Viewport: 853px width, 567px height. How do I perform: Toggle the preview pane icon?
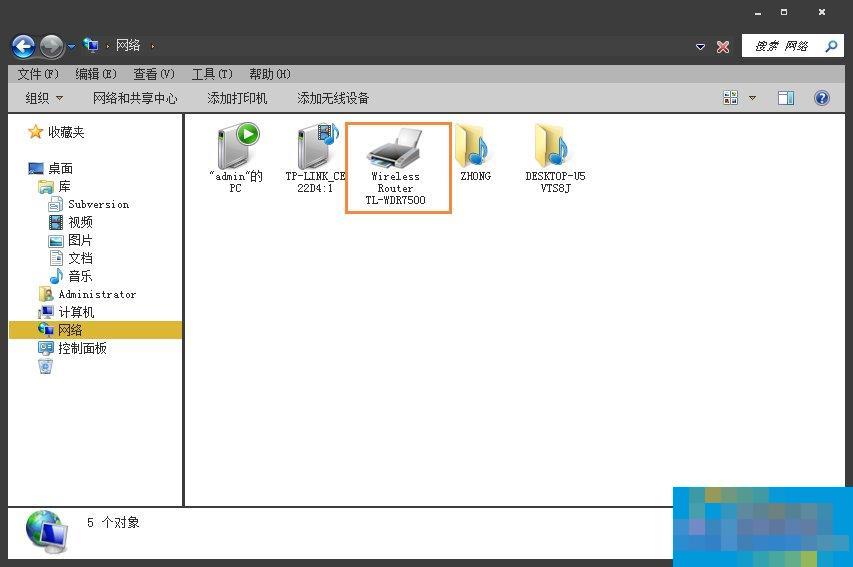[x=786, y=98]
